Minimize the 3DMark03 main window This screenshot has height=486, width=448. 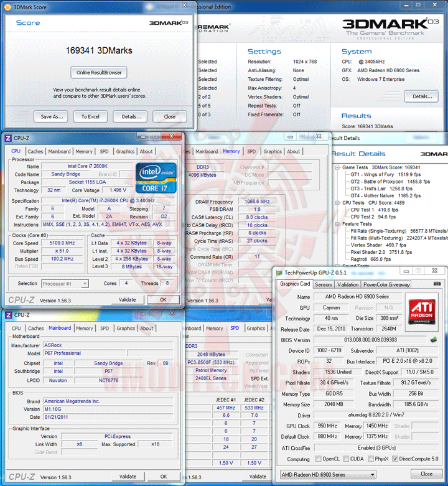pos(406,5)
